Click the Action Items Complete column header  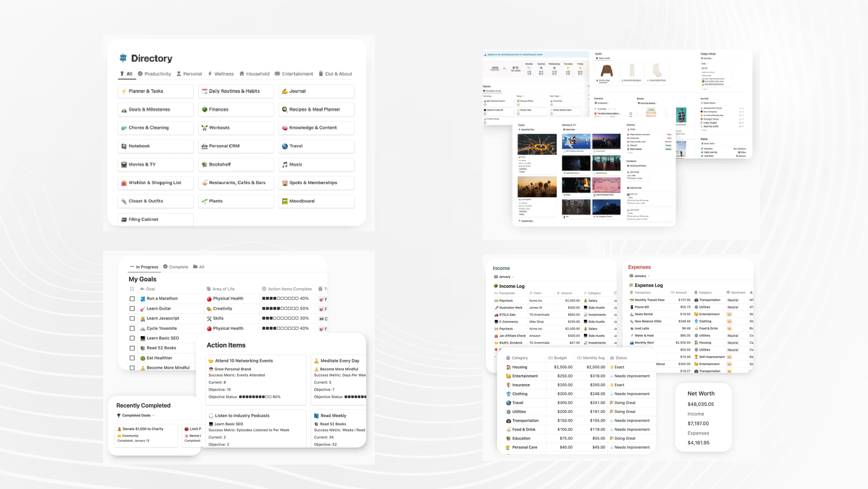click(x=287, y=289)
